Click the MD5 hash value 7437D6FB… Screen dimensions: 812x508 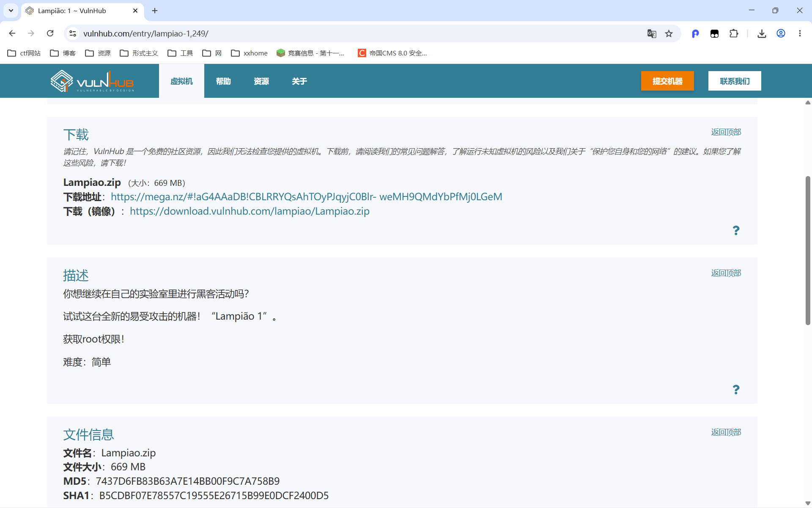coord(188,481)
